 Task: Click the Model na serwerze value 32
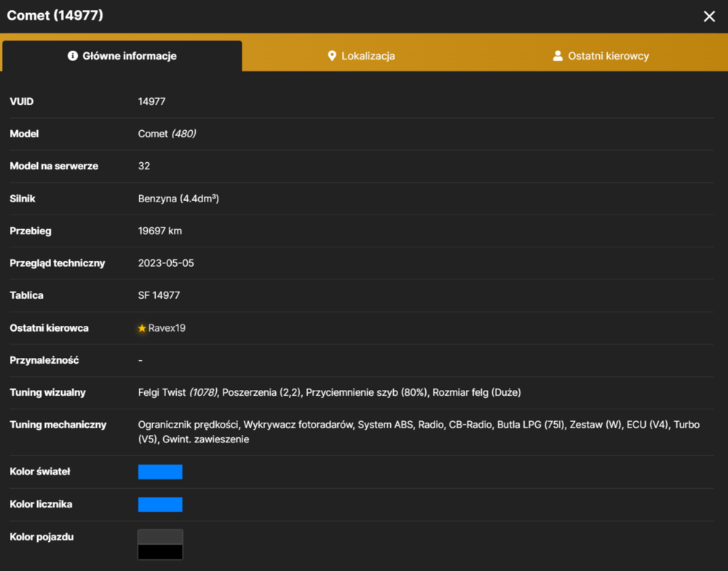(144, 166)
